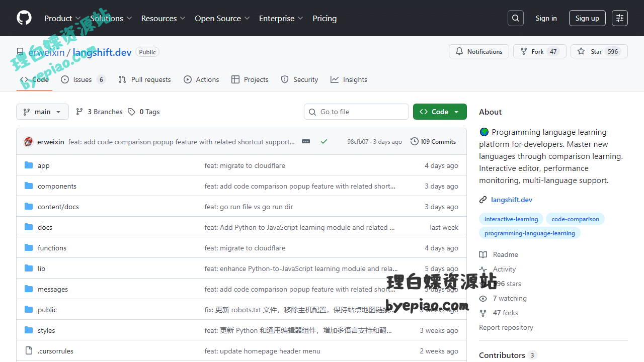Click the app folder icon
The width and height of the screenshot is (644, 362).
click(x=29, y=165)
